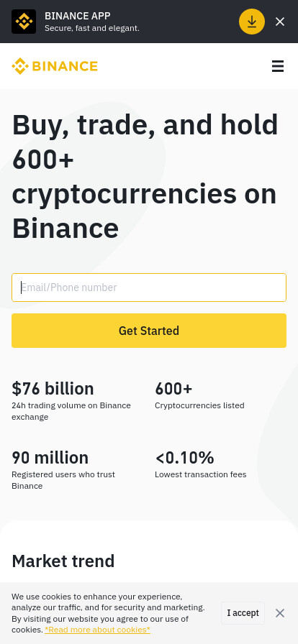Screen dimensions: 298x644
Task: Click the Market trend section heading
Action: coord(63,561)
